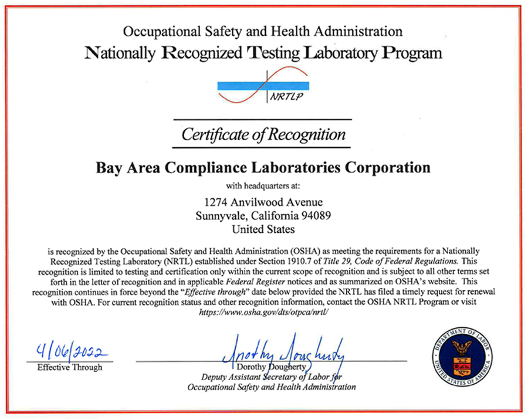Screen dimensions: 528x420
Task: Click the Certificate of Recognition title
Action: [263, 134]
